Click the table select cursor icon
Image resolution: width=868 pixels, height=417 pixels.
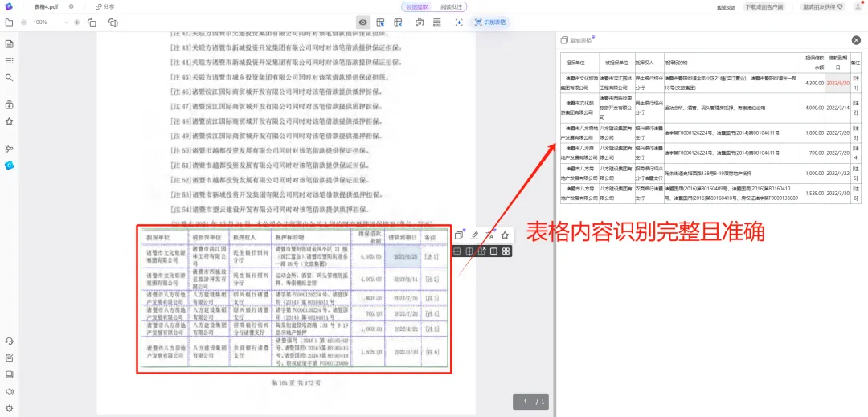pos(380,22)
